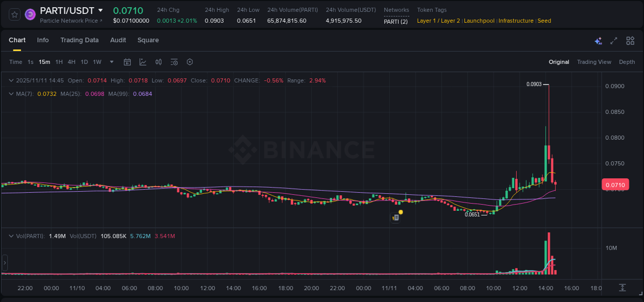Switch to the Trading Data tab
Viewport: 644px width, 302px height.
point(79,40)
